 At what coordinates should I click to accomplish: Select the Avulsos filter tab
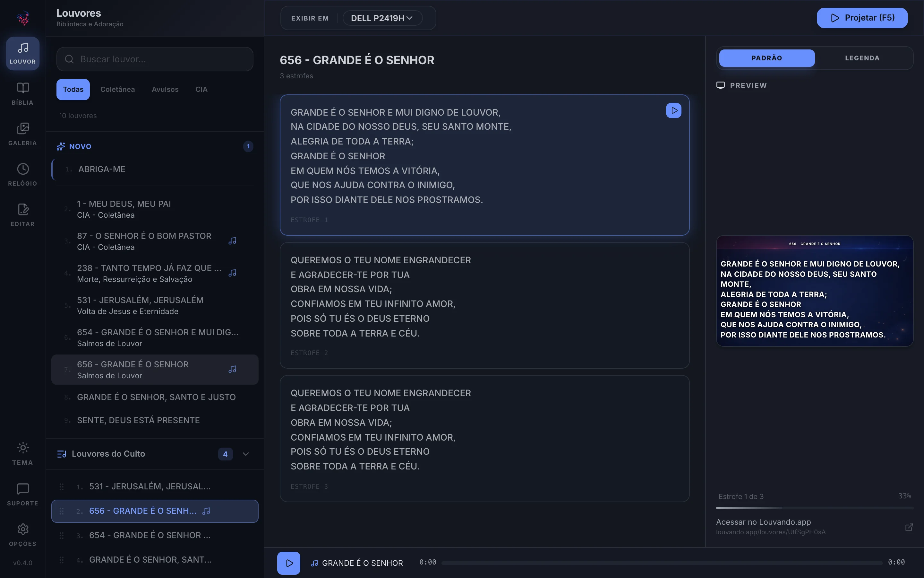165,90
